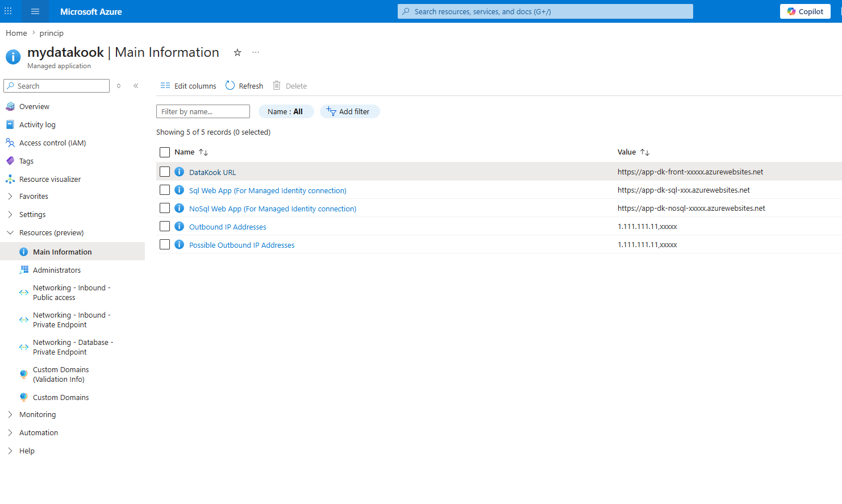
Task: Click the info icon on Sql Web App row
Action: coord(179,190)
